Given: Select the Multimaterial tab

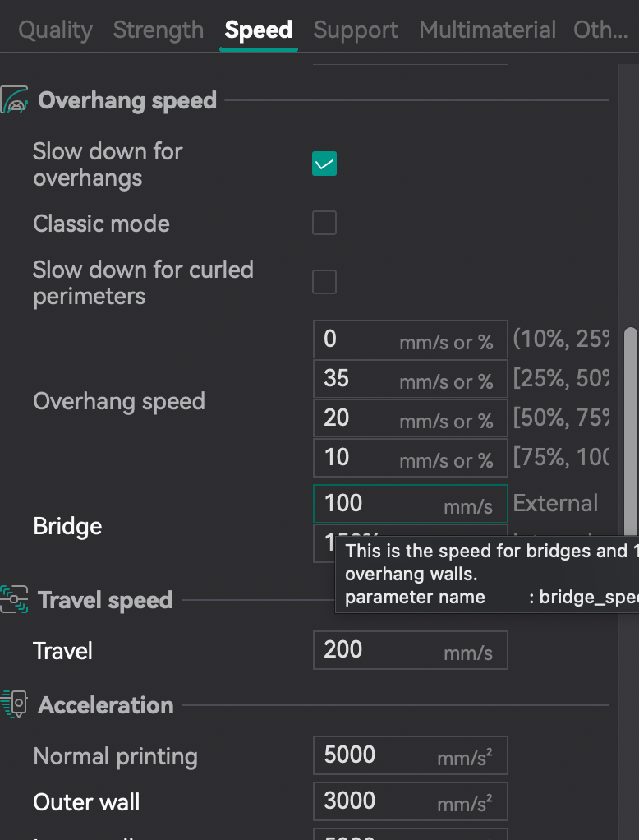Looking at the screenshot, I should (x=487, y=30).
